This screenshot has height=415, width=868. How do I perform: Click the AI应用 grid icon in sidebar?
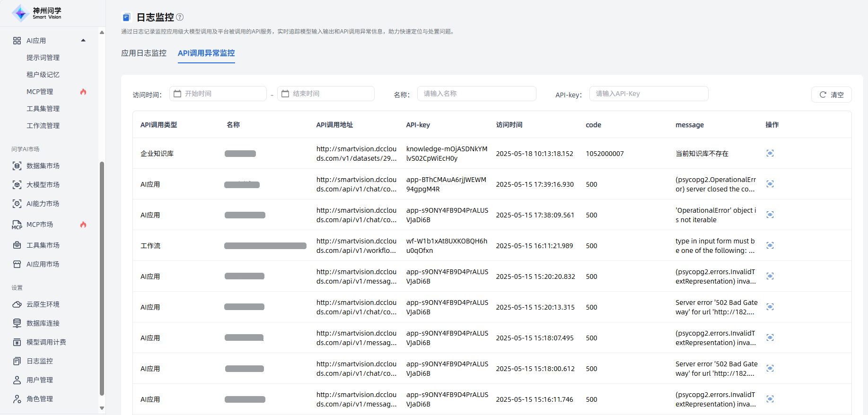coord(17,41)
